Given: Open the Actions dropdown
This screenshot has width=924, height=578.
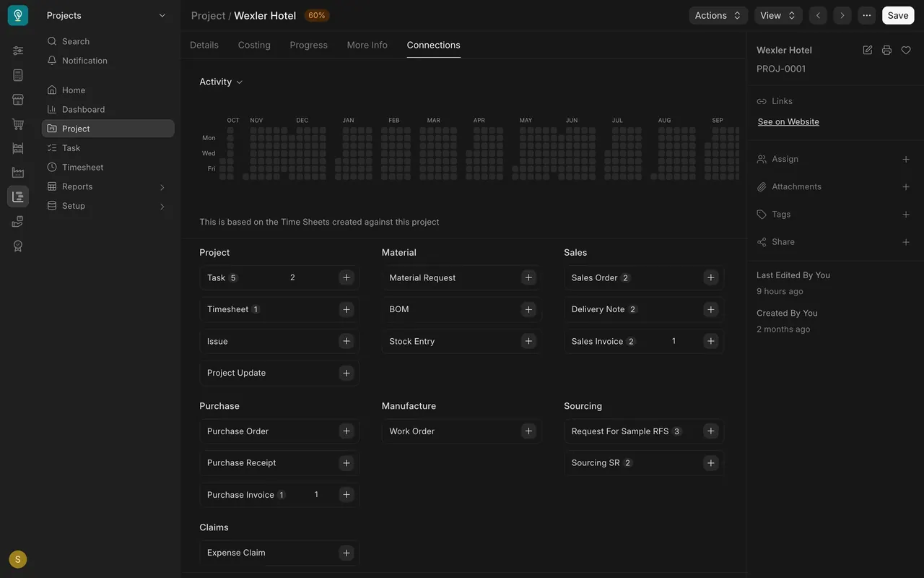Looking at the screenshot, I should coord(718,15).
